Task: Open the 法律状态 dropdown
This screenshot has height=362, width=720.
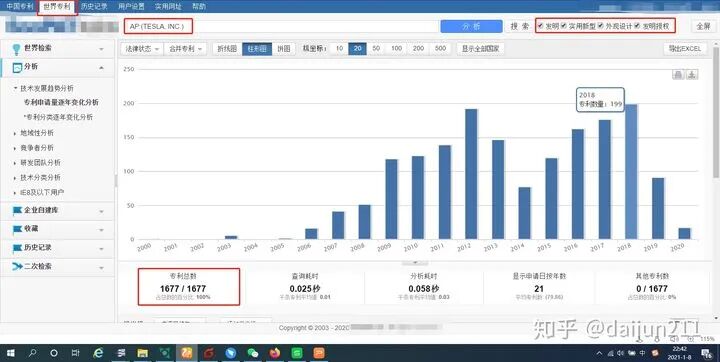Action: click(x=142, y=49)
